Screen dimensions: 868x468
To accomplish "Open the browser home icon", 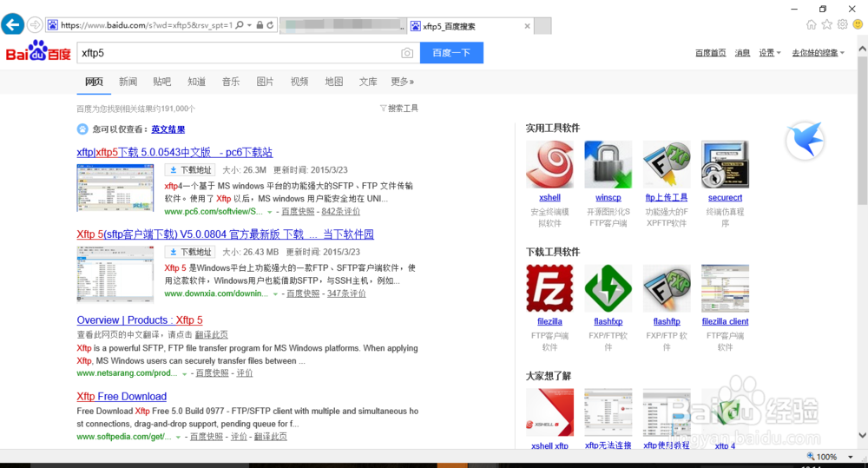I will [x=811, y=24].
